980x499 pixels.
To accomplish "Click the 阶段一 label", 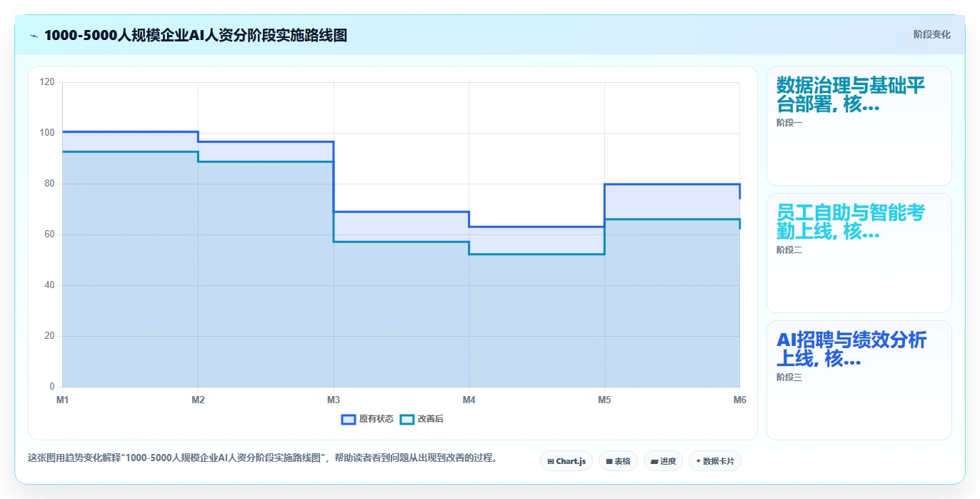I will point(789,123).
